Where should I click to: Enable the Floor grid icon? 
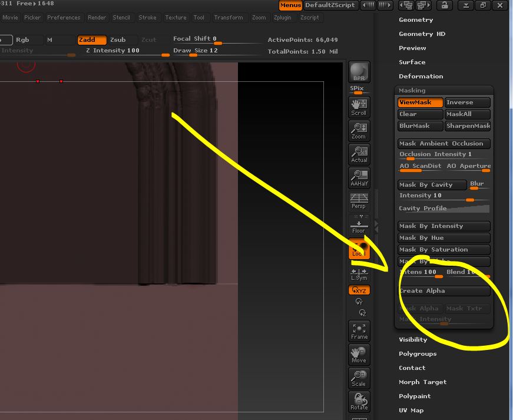click(x=359, y=224)
